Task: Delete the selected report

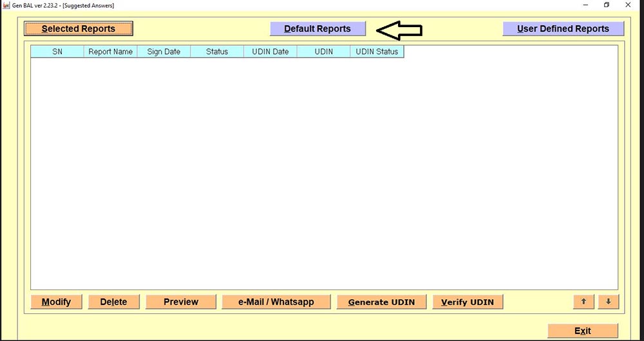Action: click(113, 302)
